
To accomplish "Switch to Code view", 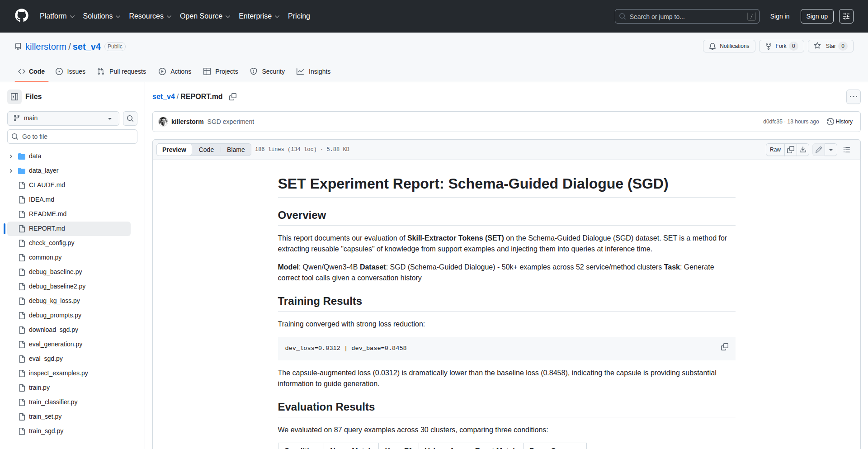I will pyautogui.click(x=206, y=150).
